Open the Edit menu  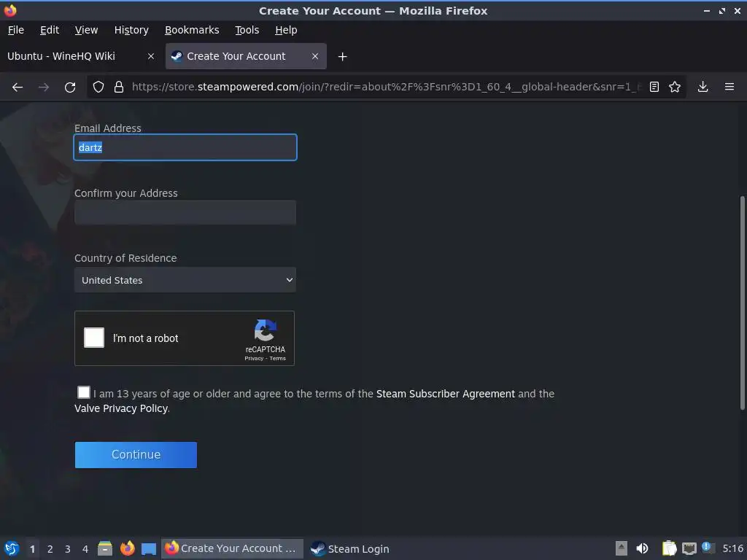point(50,30)
